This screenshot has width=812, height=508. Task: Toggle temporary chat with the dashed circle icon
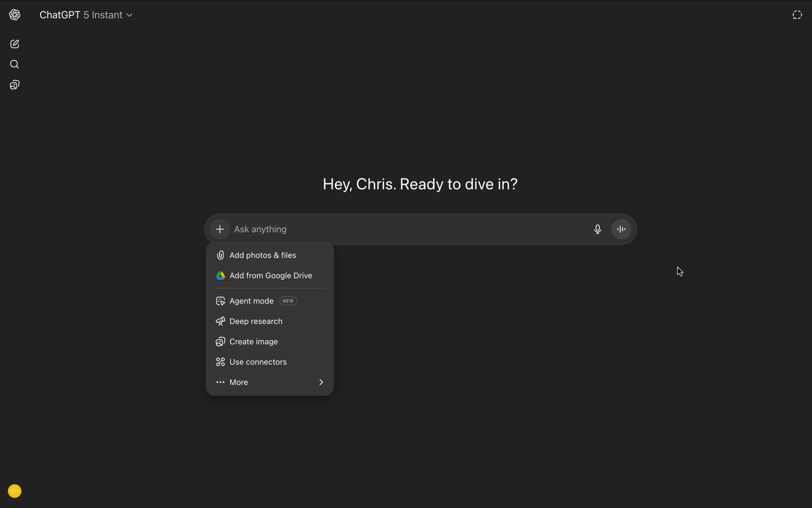[797, 15]
